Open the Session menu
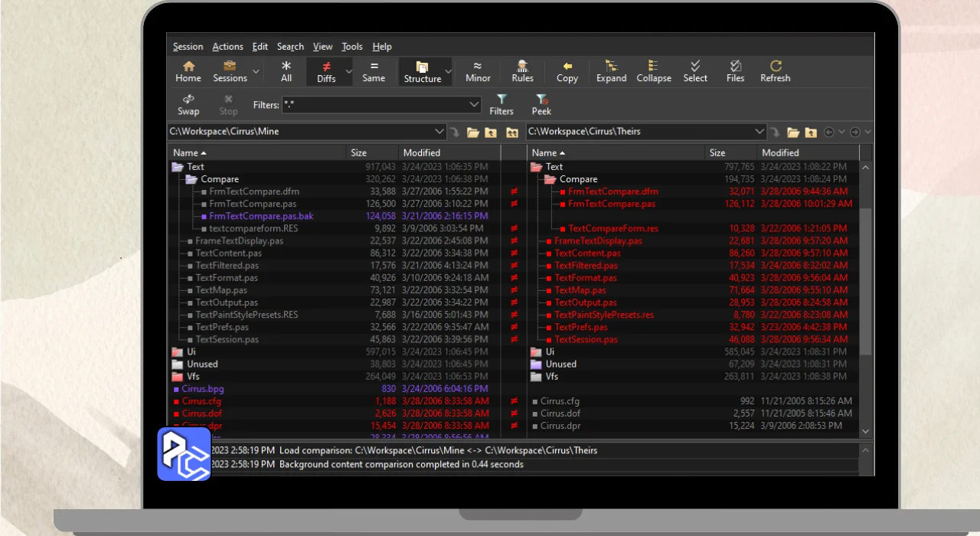 [x=188, y=47]
